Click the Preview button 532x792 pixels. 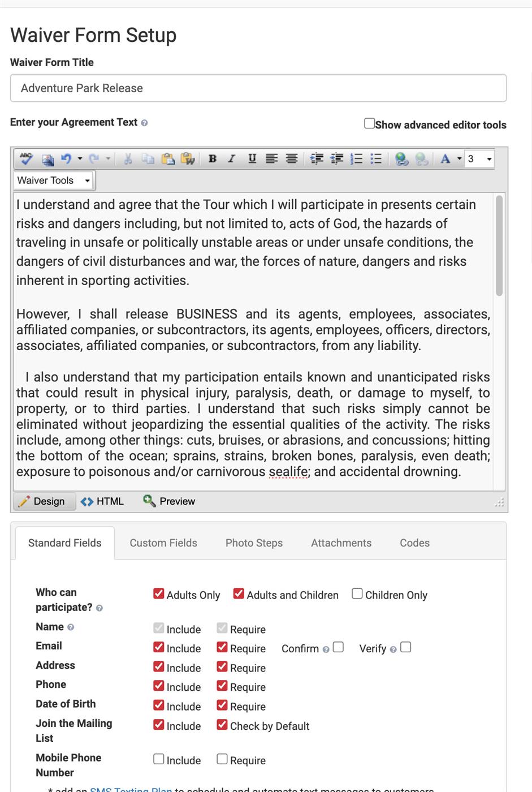point(169,501)
